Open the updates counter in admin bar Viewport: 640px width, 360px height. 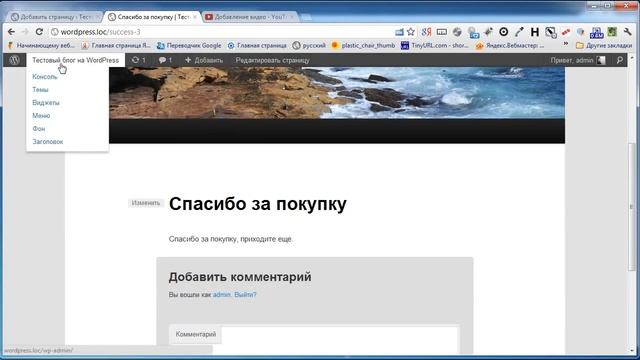tap(139, 60)
